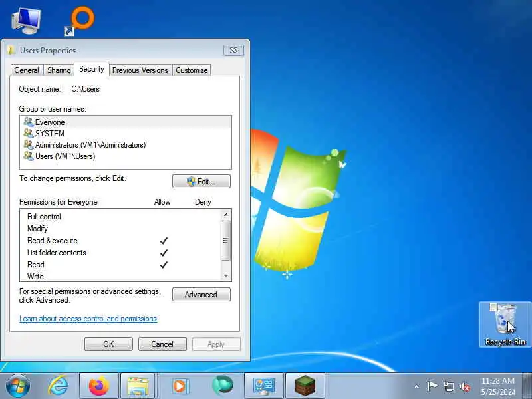Select SYSTEM in the group list

[126, 134]
